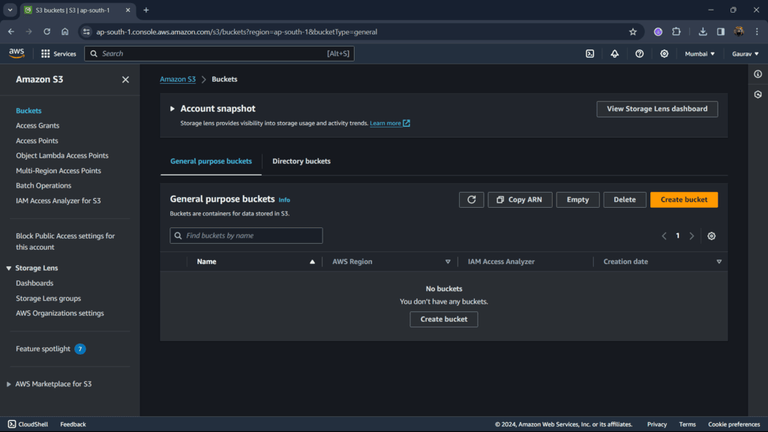Screen dimensions: 768x432
Task: Open table preferences gear icon
Action: (712, 236)
